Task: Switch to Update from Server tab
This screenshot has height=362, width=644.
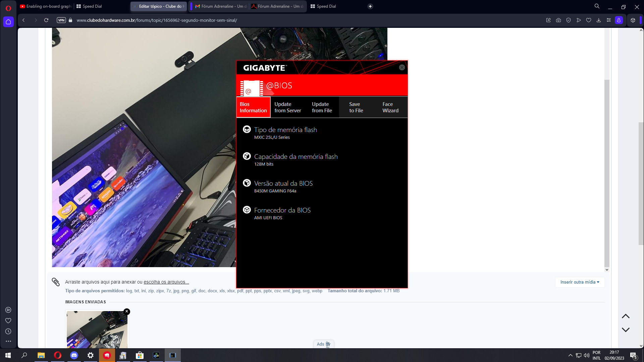Action: pos(288,107)
